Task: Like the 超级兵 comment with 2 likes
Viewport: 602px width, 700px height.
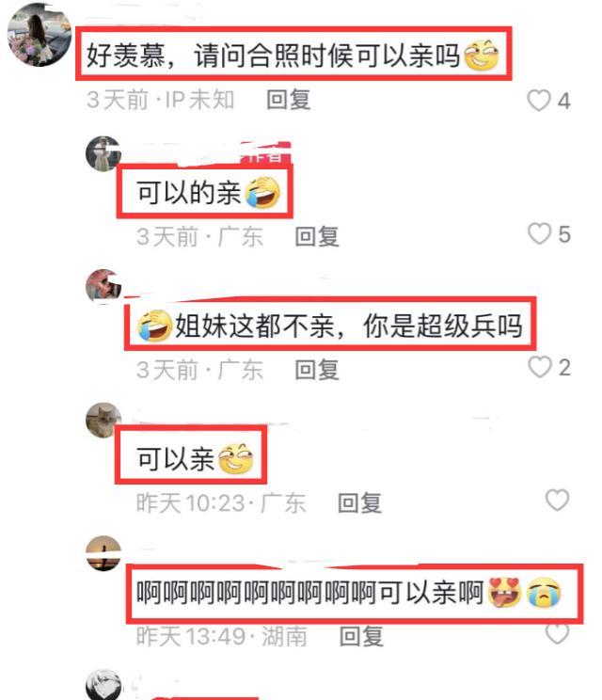Action: [x=540, y=367]
